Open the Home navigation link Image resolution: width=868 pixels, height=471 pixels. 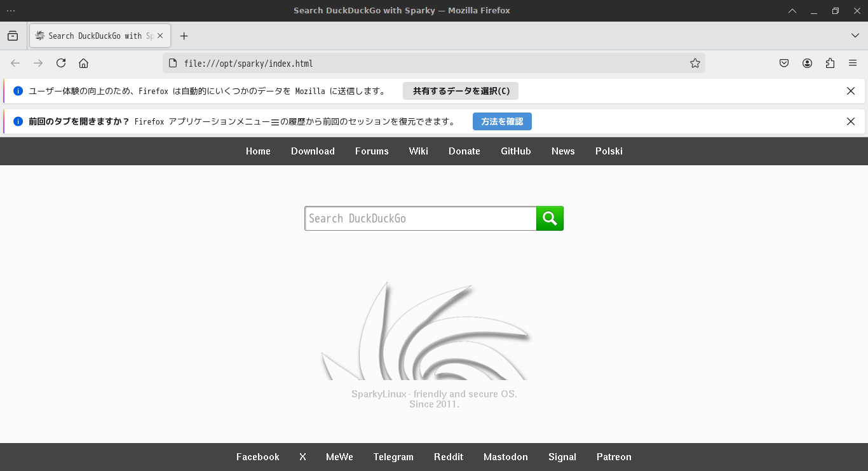258,151
